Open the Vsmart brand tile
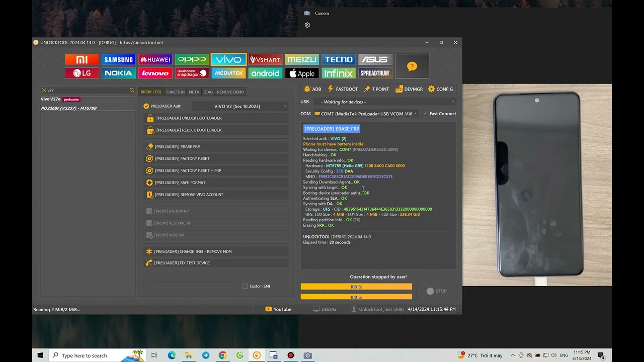Screen dimensions: 644x362 [x=265, y=60]
